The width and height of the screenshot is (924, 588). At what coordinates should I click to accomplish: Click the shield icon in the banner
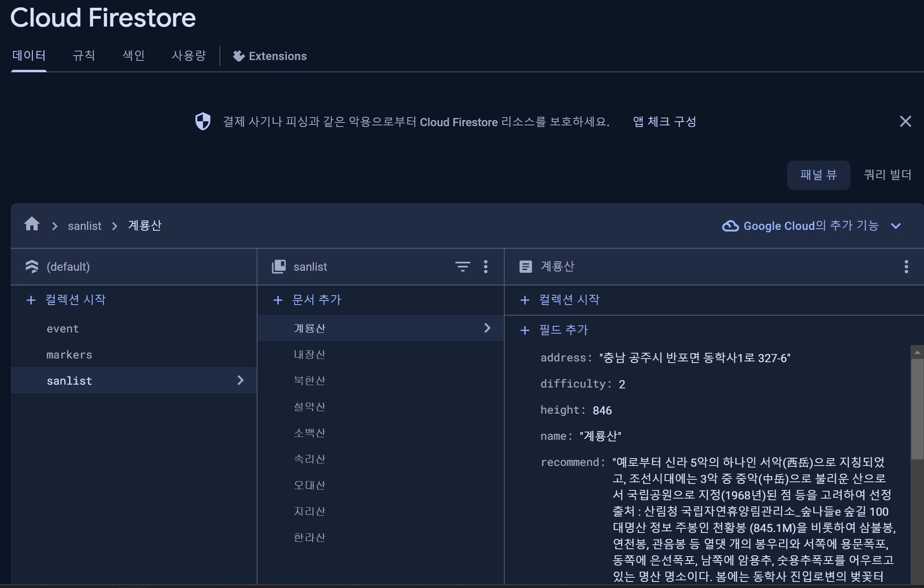point(203,121)
